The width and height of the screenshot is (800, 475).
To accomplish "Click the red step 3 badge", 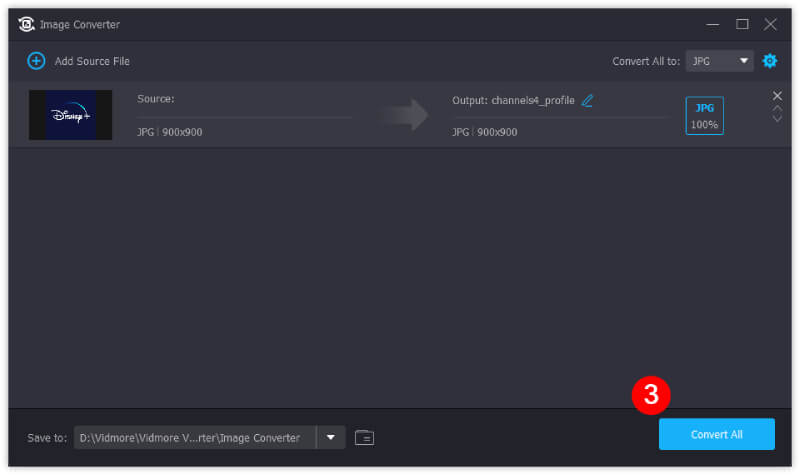I will tap(651, 395).
